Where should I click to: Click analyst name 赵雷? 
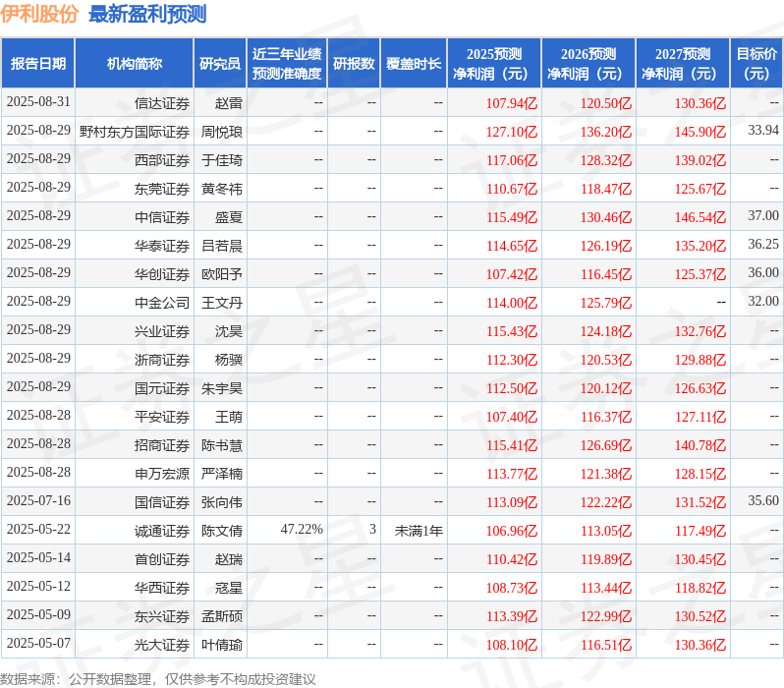(229, 103)
